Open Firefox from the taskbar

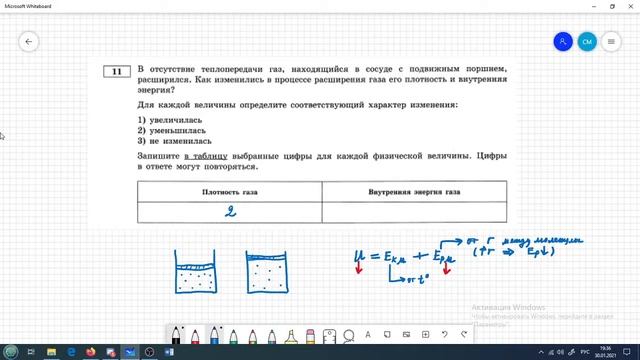tap(91, 352)
